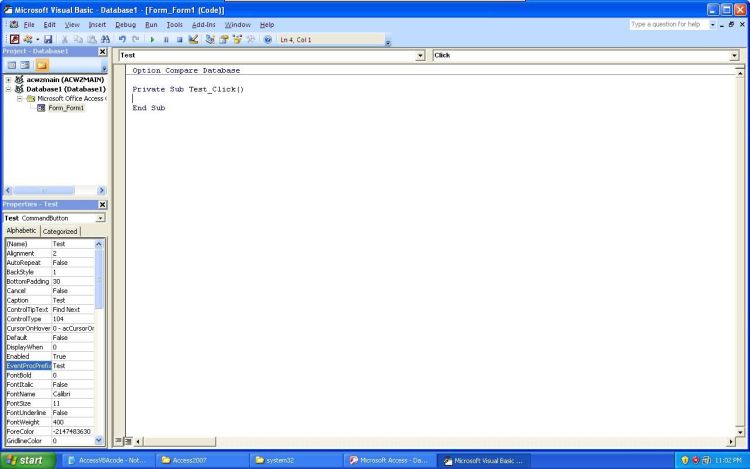The width and height of the screenshot is (750, 469).
Task: Open the Project Explorer toolbar icon
Action: click(210, 39)
